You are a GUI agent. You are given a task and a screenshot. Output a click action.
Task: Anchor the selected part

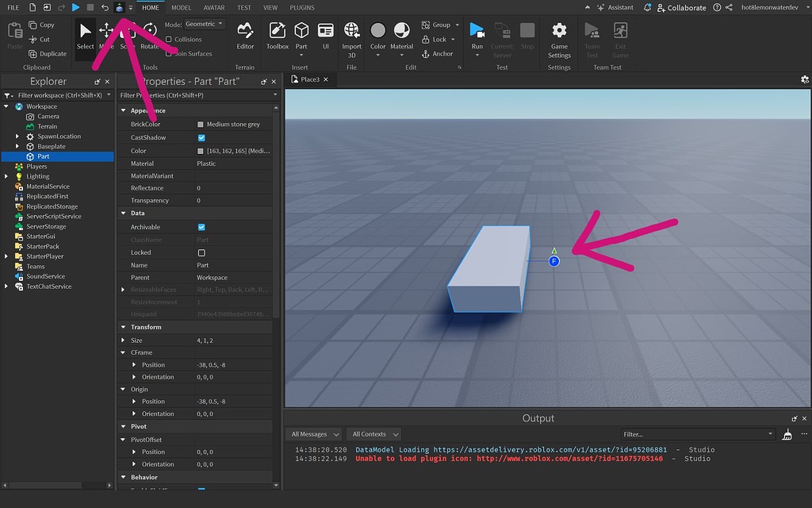click(437, 53)
